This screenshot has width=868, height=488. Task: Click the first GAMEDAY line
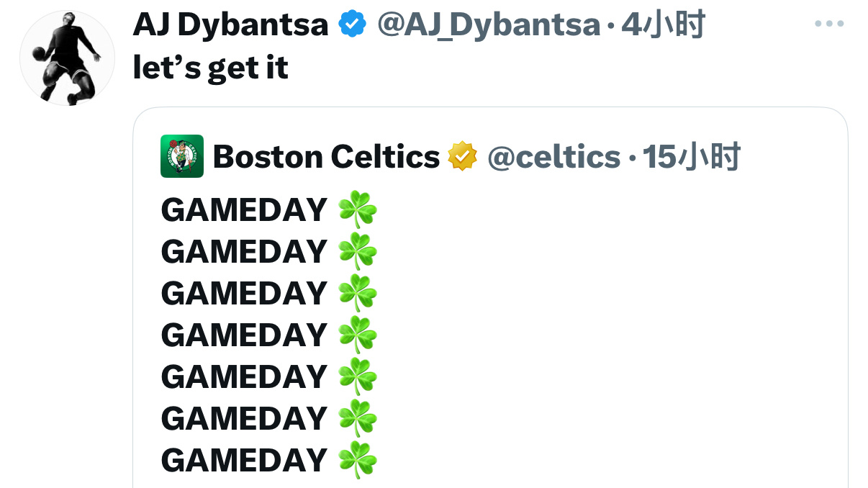click(x=244, y=210)
